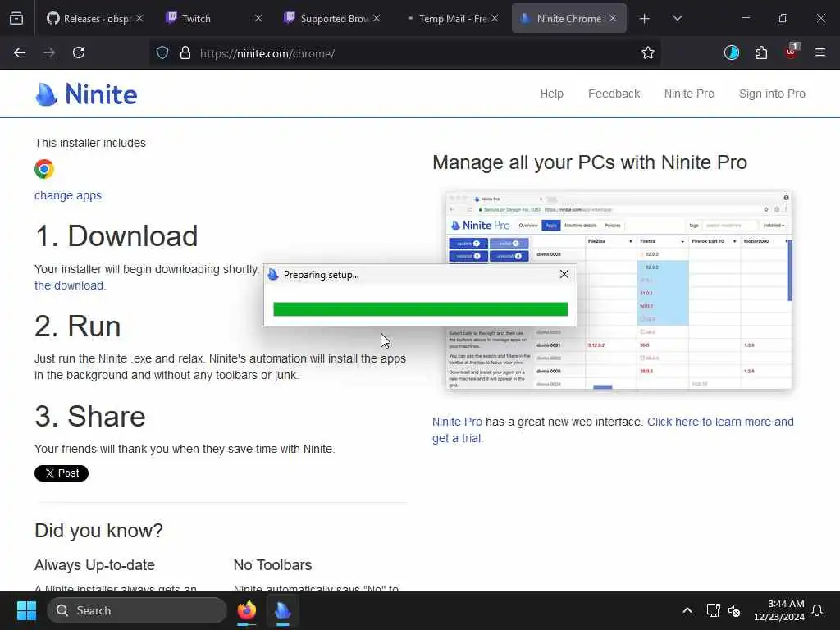The image size is (840, 630).
Task: Click the X Post share button
Action: (62, 473)
